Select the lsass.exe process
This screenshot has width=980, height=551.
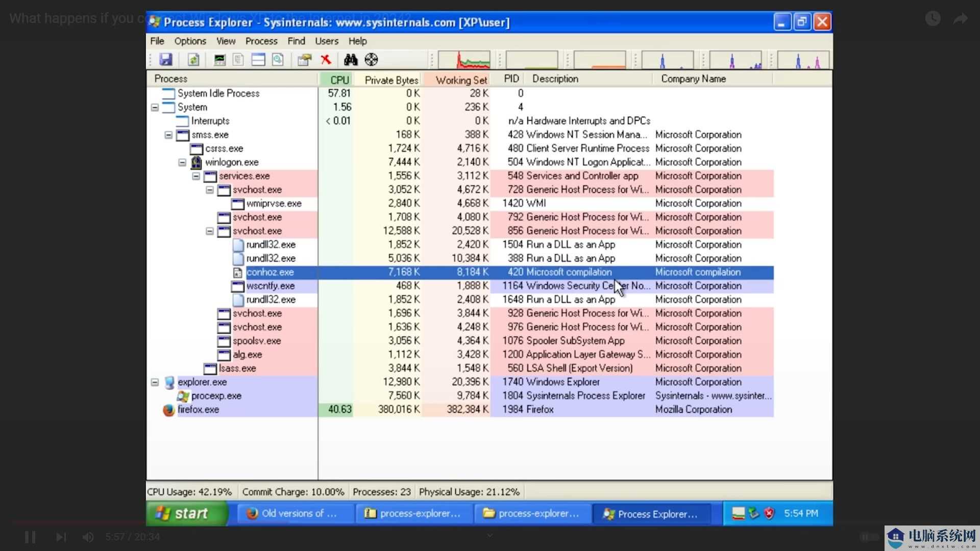coord(460,369)
